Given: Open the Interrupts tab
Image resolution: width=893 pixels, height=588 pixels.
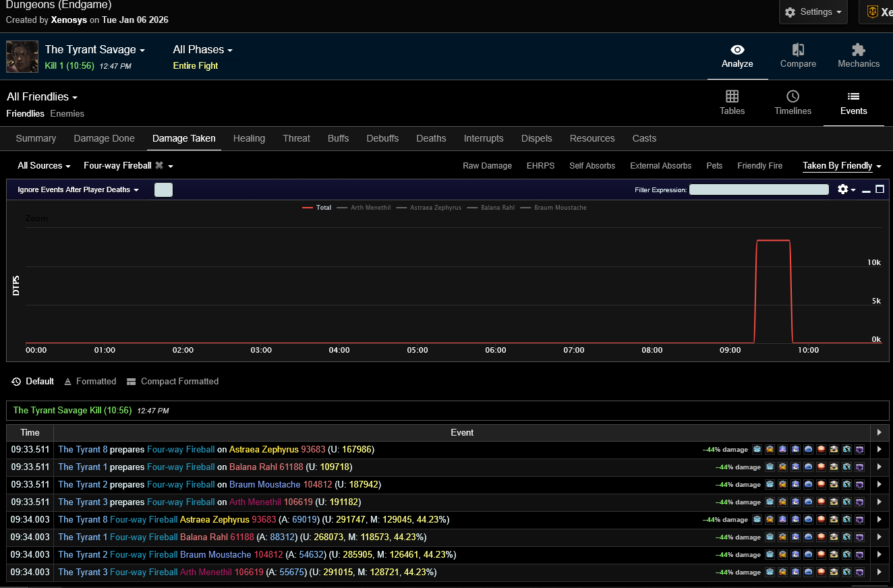Looking at the screenshot, I should pyautogui.click(x=484, y=138).
